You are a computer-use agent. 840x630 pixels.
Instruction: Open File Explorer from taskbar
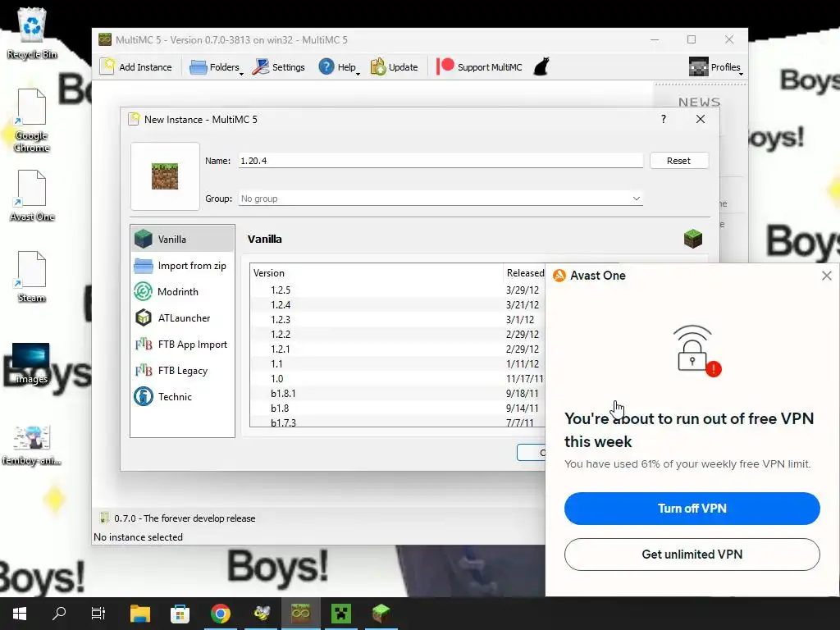(x=139, y=614)
